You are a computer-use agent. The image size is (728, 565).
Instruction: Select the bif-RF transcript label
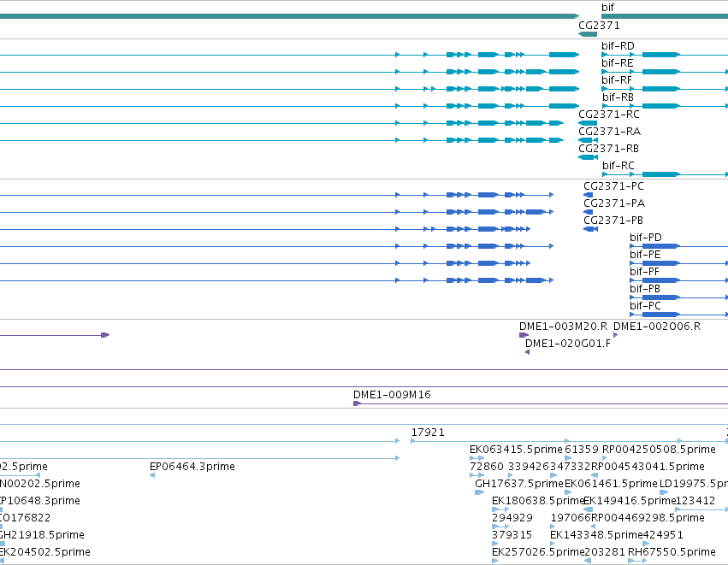[617, 80]
